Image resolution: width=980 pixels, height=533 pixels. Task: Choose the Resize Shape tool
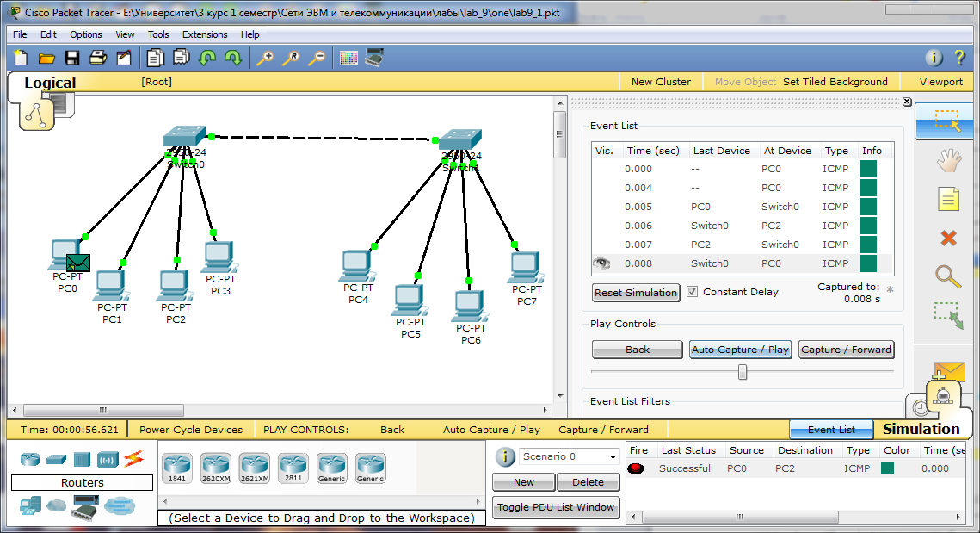pyautogui.click(x=949, y=315)
